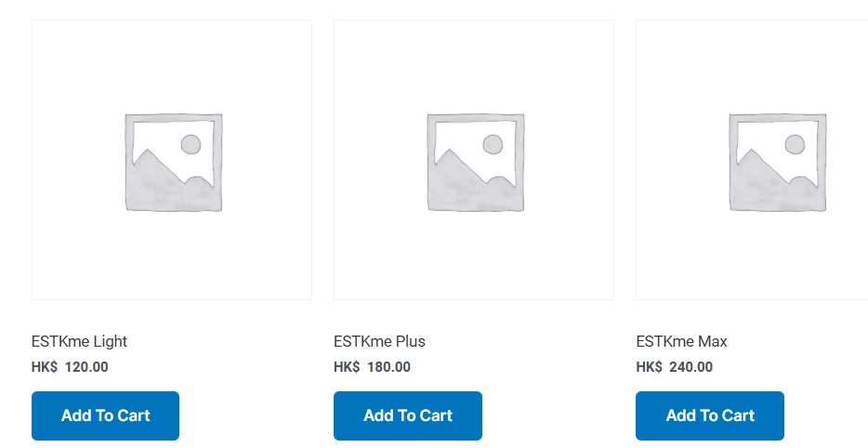Click the HK$ symbol beside 120.00

click(45, 367)
